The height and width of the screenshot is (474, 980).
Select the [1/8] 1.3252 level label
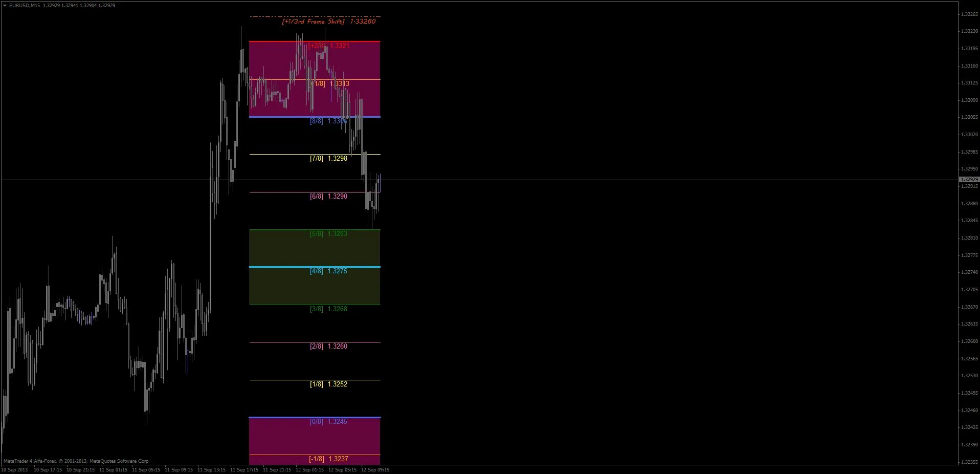click(328, 384)
